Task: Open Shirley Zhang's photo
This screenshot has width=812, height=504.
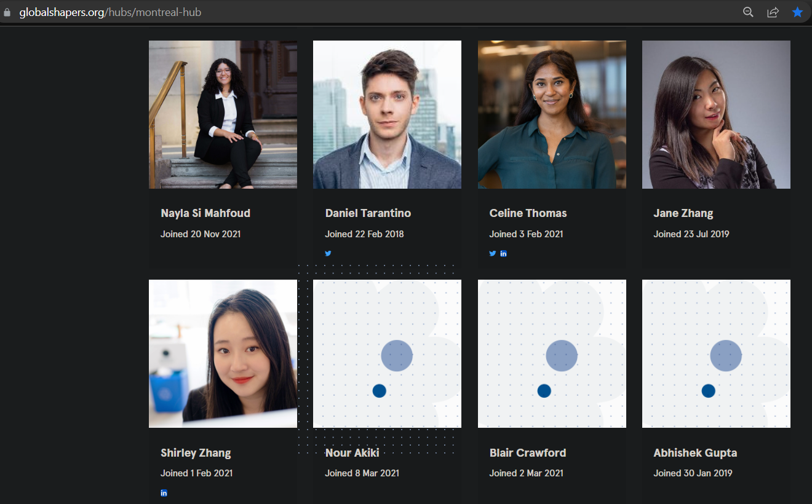Action: click(223, 353)
